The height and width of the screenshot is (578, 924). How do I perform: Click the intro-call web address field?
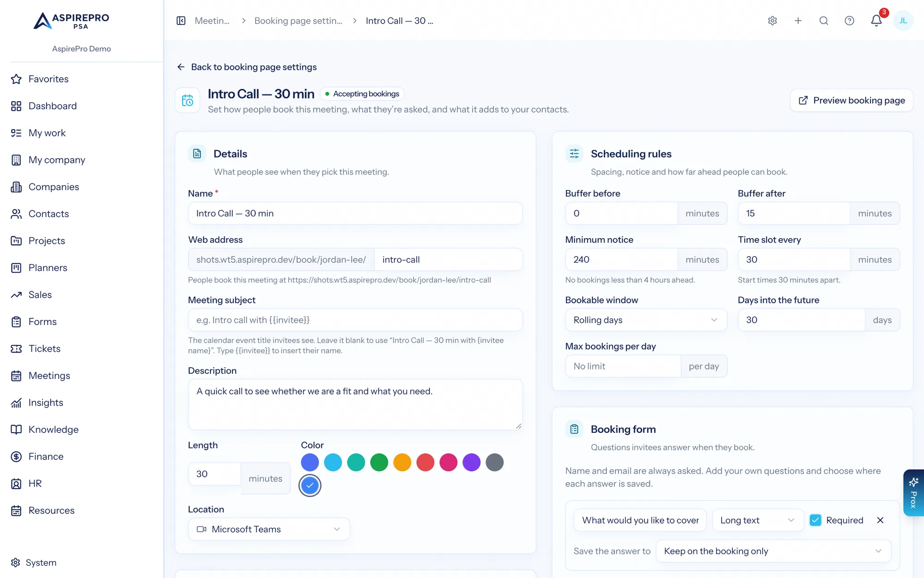448,259
